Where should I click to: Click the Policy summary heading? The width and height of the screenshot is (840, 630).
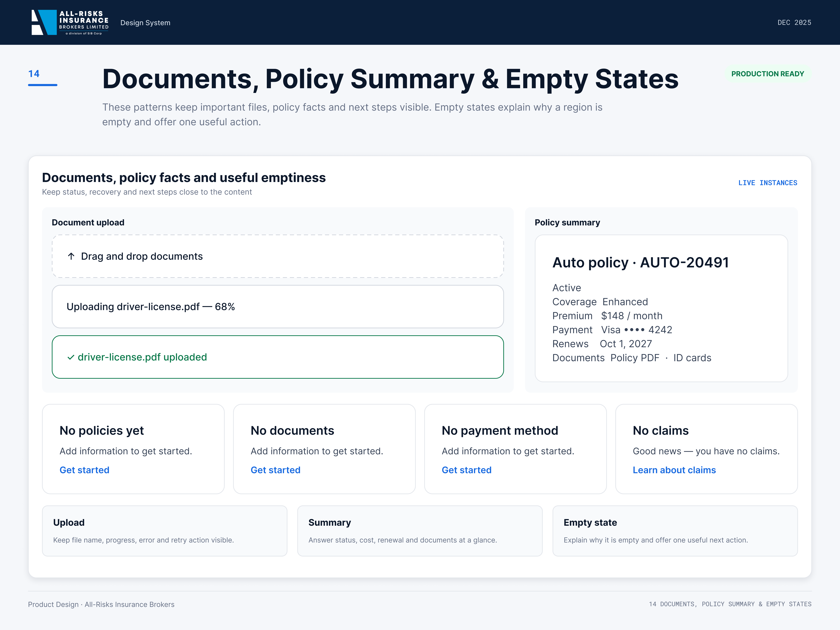567,223
